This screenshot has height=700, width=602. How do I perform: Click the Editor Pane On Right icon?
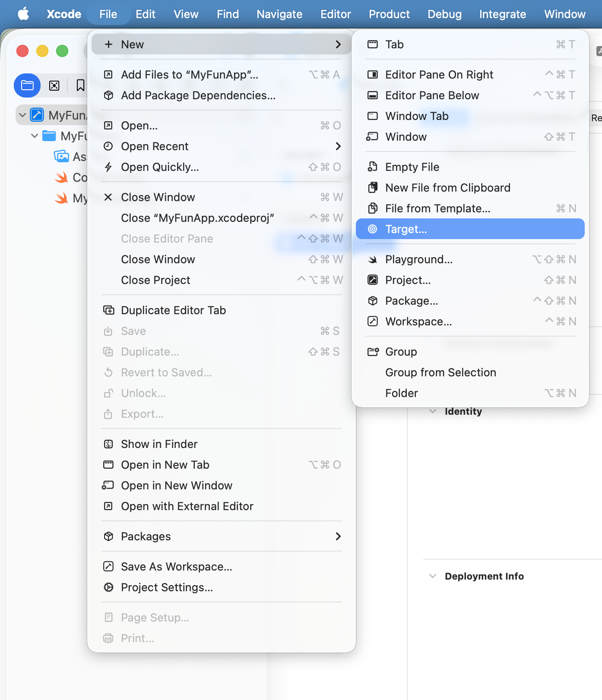(372, 75)
